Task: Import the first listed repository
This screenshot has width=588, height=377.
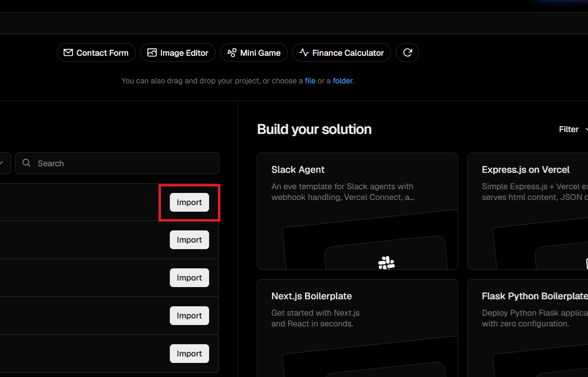Action: point(189,202)
